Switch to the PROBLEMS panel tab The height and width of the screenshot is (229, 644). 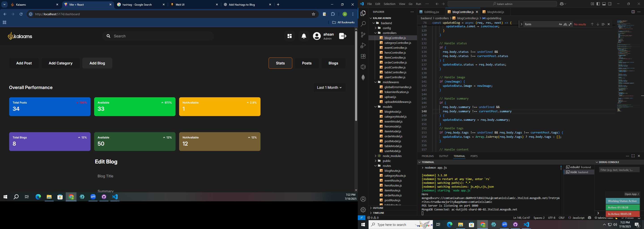[428, 156]
